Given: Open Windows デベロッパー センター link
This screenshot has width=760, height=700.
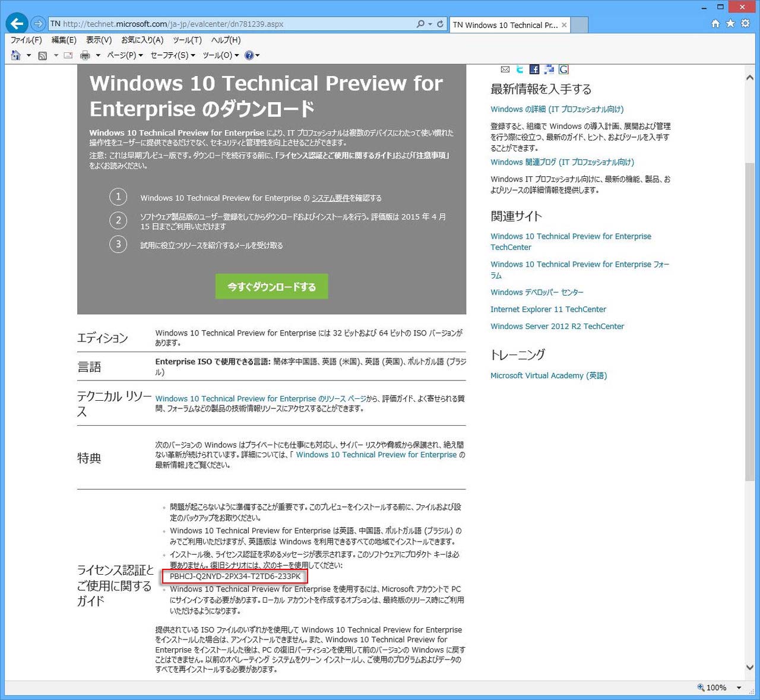Looking at the screenshot, I should click(x=537, y=292).
